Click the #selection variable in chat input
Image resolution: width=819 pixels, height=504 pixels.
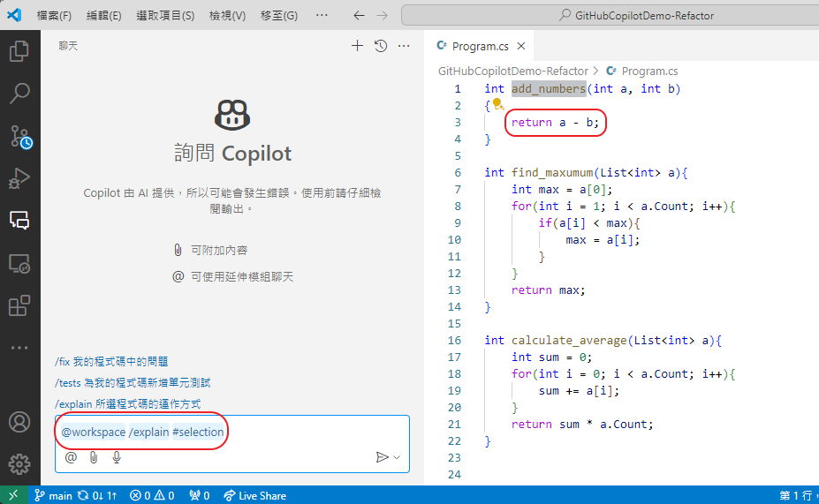click(198, 432)
